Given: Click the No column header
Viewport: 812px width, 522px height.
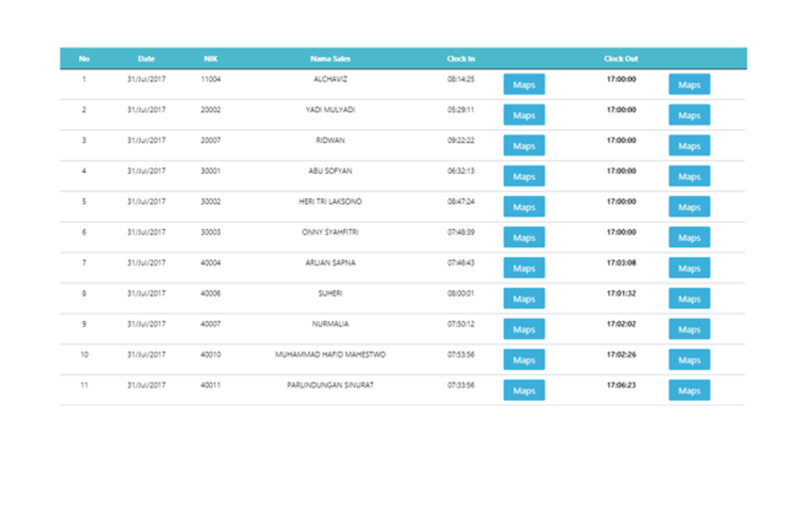Looking at the screenshot, I should tap(84, 59).
